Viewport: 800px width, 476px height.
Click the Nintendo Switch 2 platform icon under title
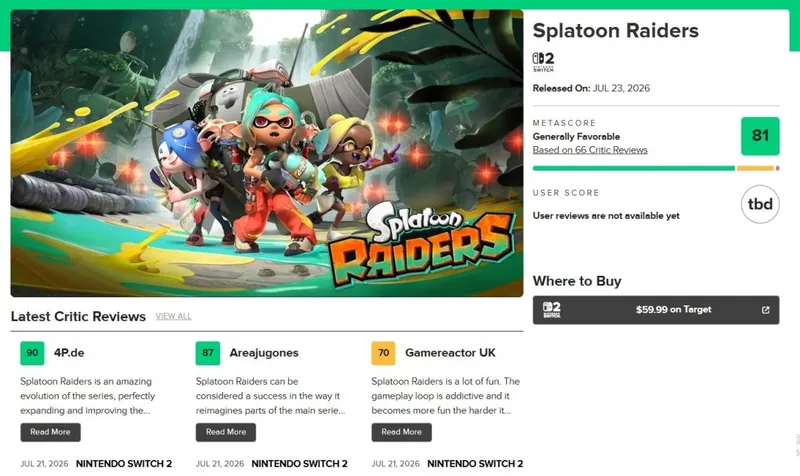point(543,62)
